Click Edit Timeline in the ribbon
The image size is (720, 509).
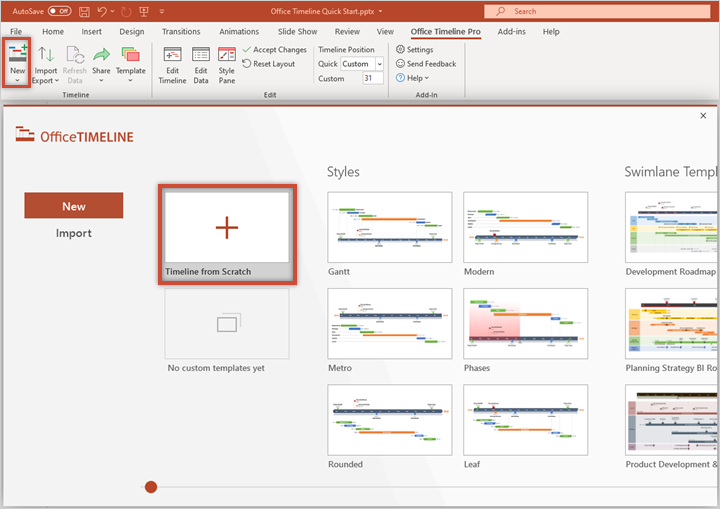[x=172, y=65]
